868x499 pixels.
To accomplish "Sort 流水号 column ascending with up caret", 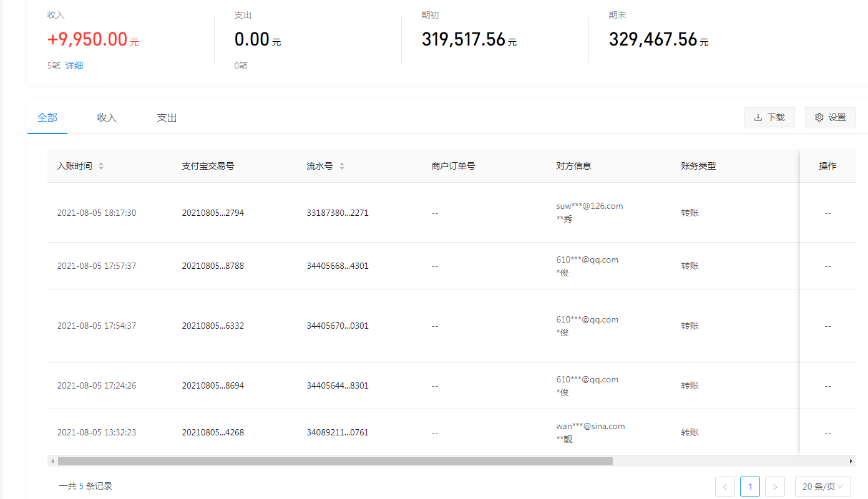I will 342,163.
